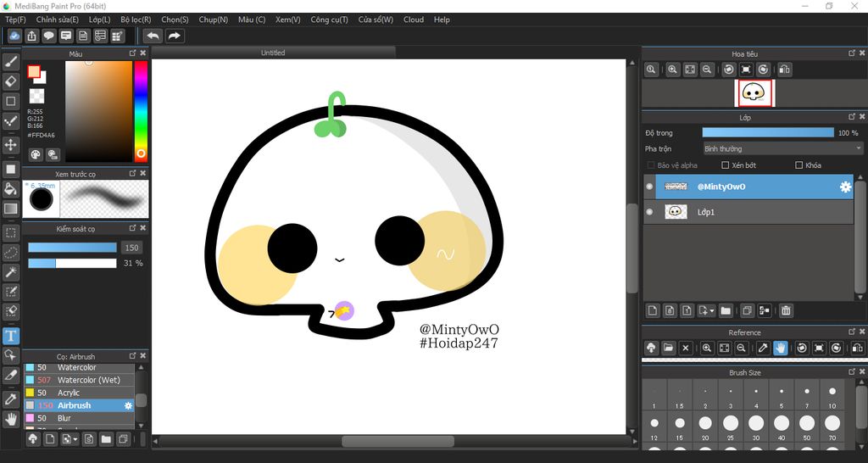
Task: Select the Text tool in the toolbar
Action: pyautogui.click(x=11, y=336)
